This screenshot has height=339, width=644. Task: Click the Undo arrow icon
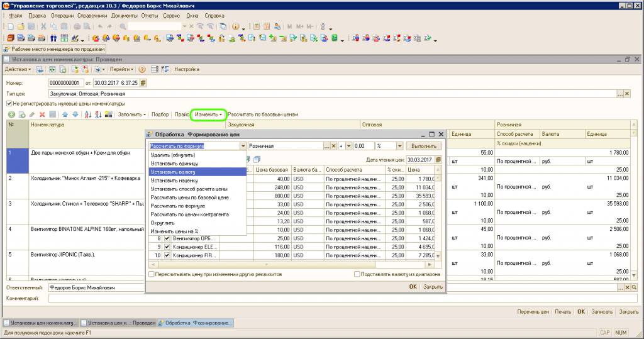tap(100, 26)
